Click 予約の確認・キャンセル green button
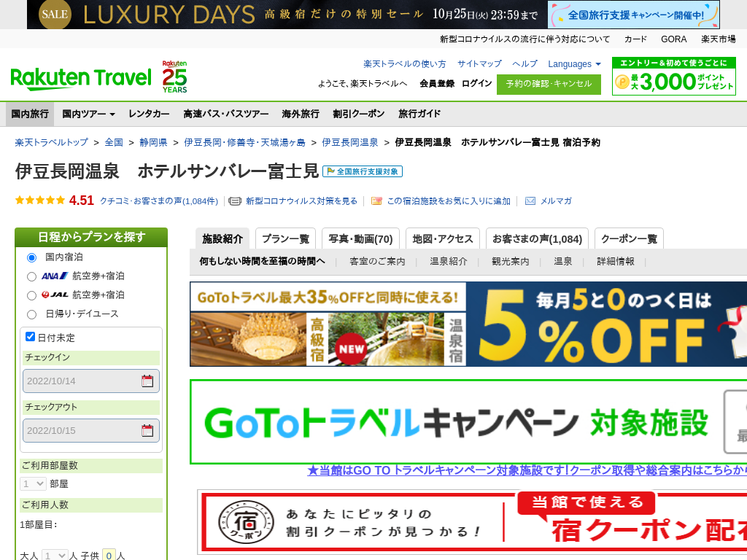Image resolution: width=747 pixels, height=560 pixels. (549, 85)
